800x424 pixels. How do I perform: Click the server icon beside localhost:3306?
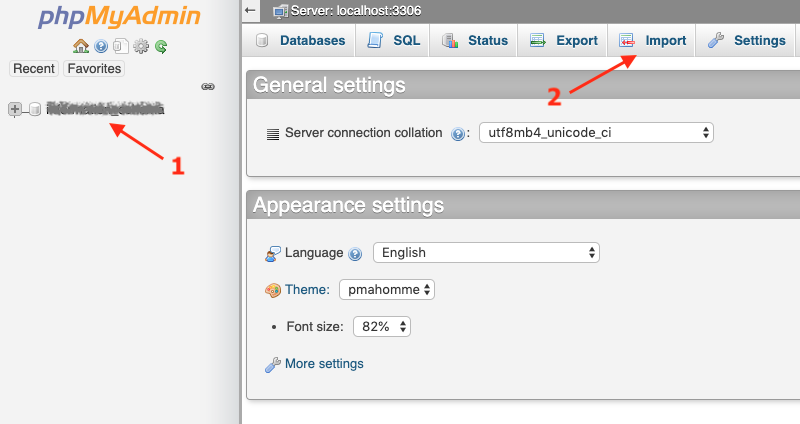280,11
